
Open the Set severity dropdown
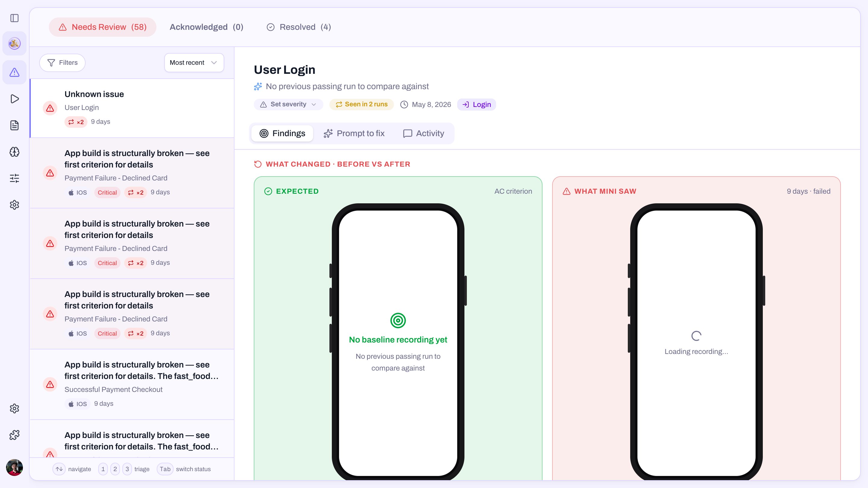pyautogui.click(x=288, y=105)
